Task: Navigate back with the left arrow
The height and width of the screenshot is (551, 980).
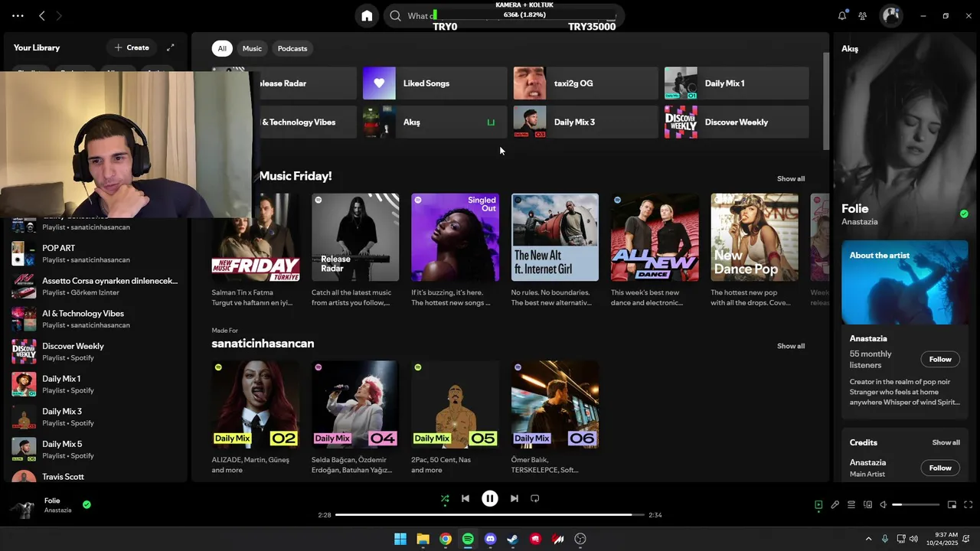Action: [x=42, y=15]
